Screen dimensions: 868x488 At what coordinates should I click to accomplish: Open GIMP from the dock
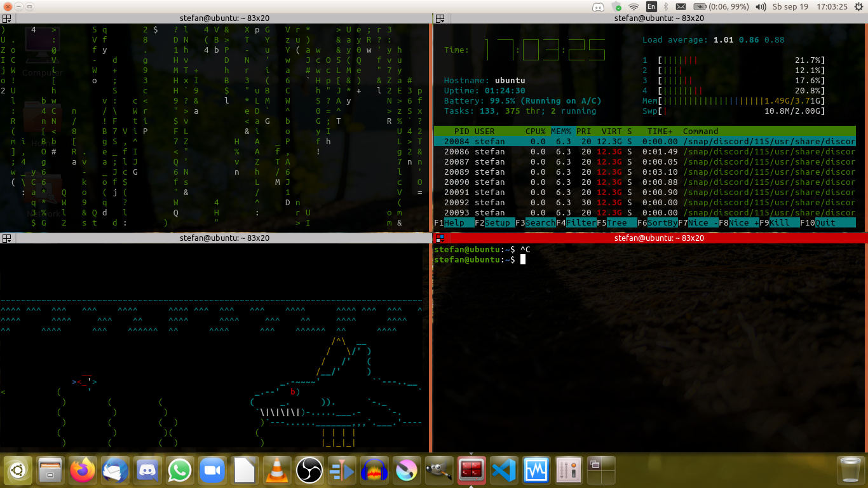tap(439, 471)
